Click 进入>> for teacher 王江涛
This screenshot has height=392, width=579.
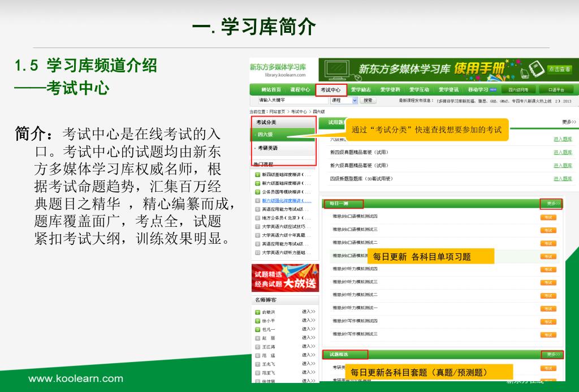click(x=309, y=347)
